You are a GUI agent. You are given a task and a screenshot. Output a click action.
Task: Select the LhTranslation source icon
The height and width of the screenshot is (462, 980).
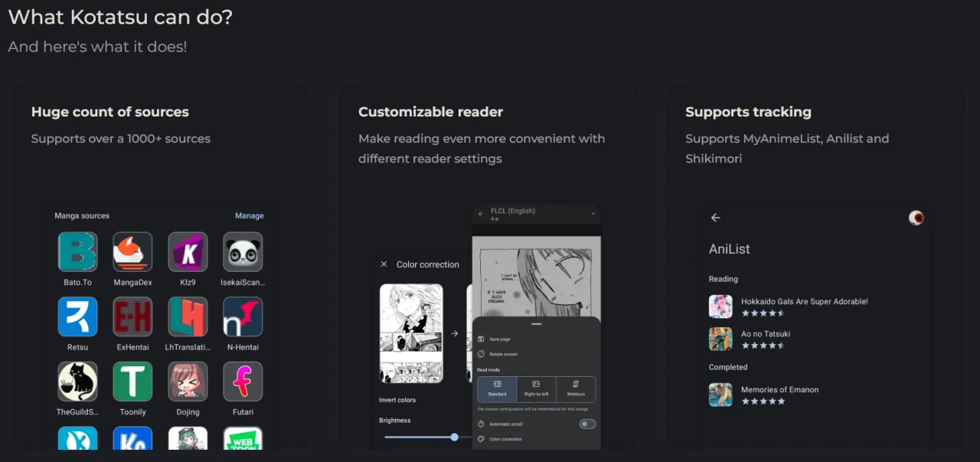[x=188, y=316]
